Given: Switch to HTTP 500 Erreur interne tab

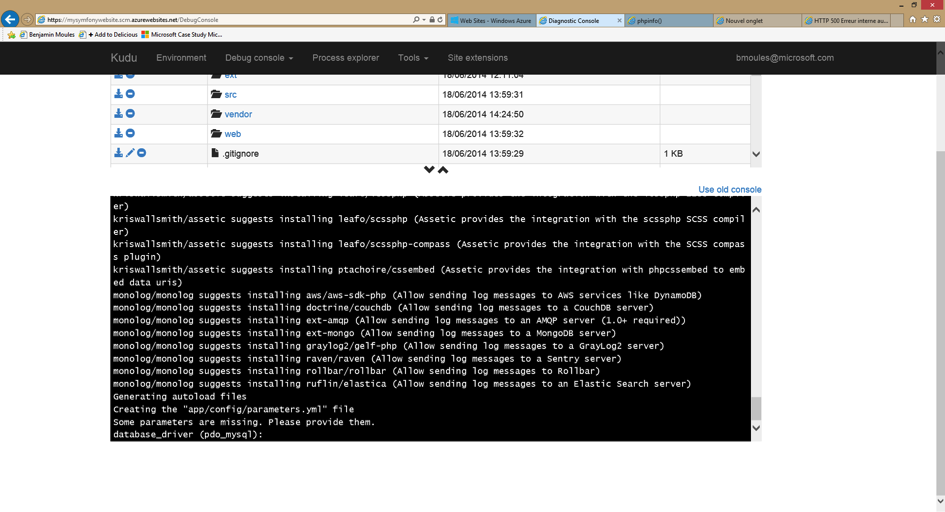Looking at the screenshot, I should [x=846, y=20].
